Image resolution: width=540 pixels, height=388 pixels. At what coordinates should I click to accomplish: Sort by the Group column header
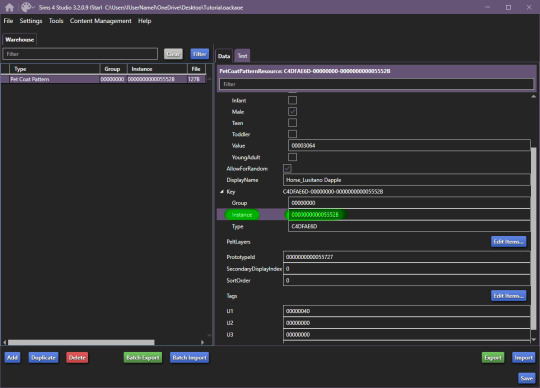tap(113, 69)
